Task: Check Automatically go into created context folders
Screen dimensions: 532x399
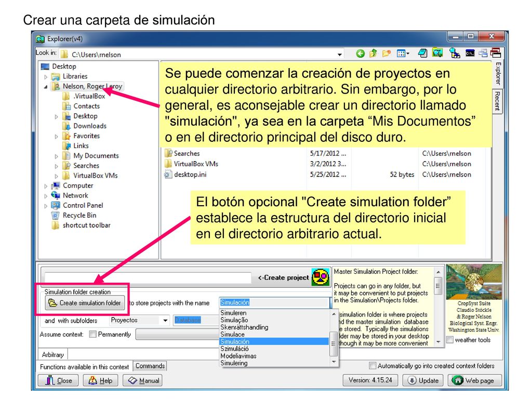Action: coord(373,366)
